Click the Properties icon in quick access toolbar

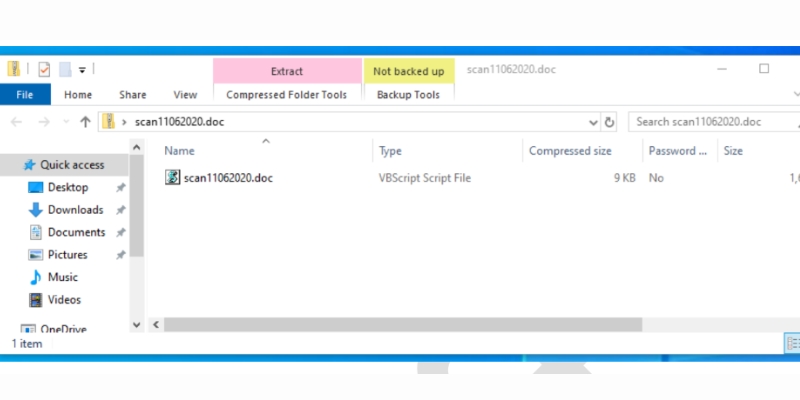click(44, 70)
